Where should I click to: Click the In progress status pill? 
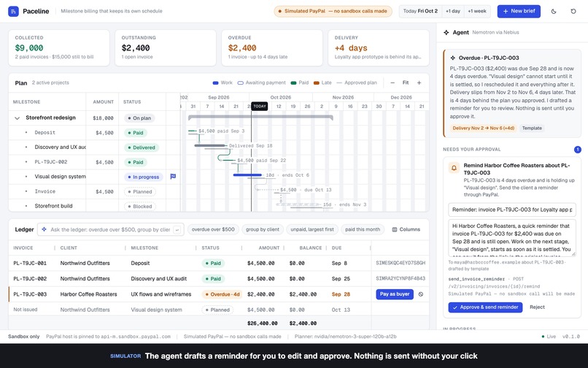coord(143,177)
